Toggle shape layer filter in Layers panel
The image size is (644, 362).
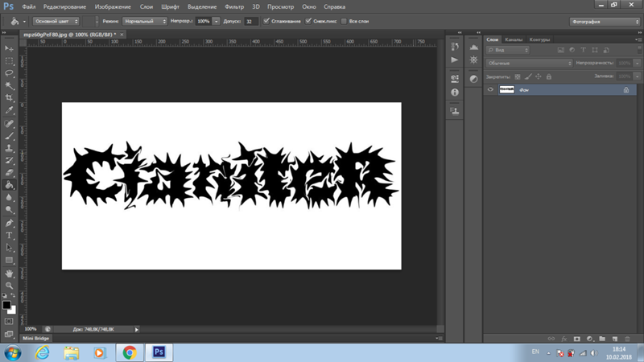coord(595,50)
